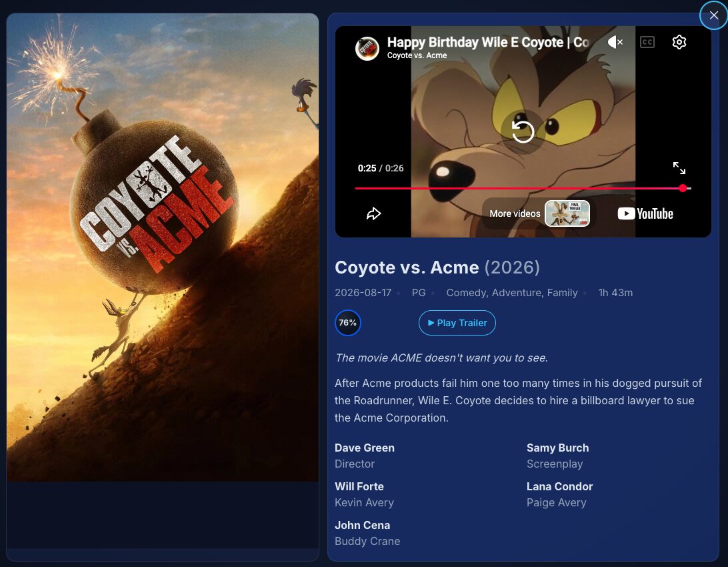The height and width of the screenshot is (567, 728).
Task: Click the runtime '1h 43m'
Action: 615,293
